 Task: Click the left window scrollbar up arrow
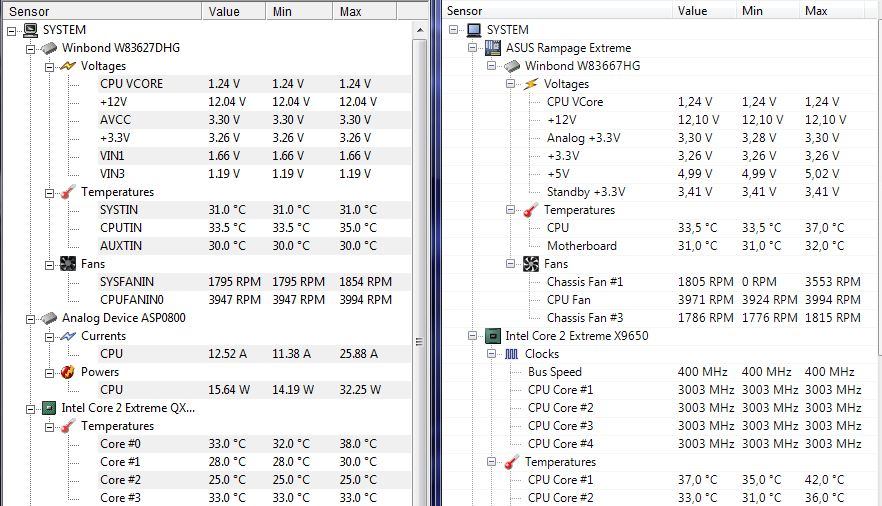tap(420, 30)
